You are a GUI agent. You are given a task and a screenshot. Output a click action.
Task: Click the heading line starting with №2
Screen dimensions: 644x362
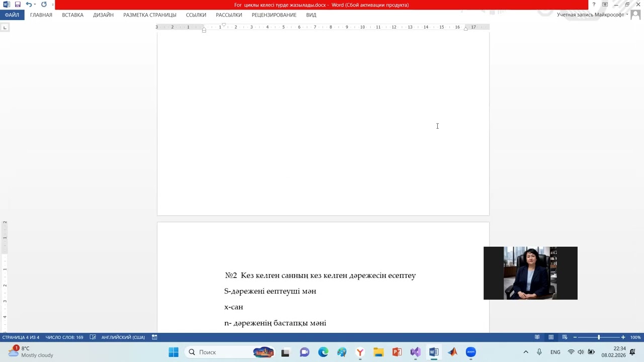tap(320, 276)
